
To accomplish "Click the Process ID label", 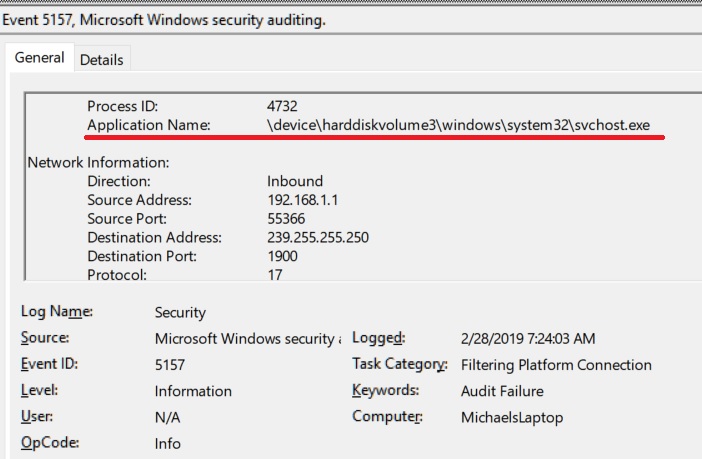I will click(123, 106).
